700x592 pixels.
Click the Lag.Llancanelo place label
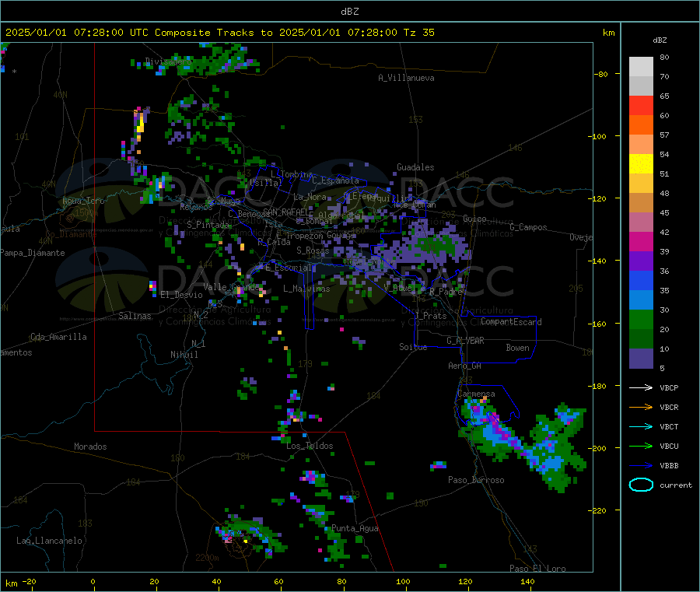coord(49,541)
